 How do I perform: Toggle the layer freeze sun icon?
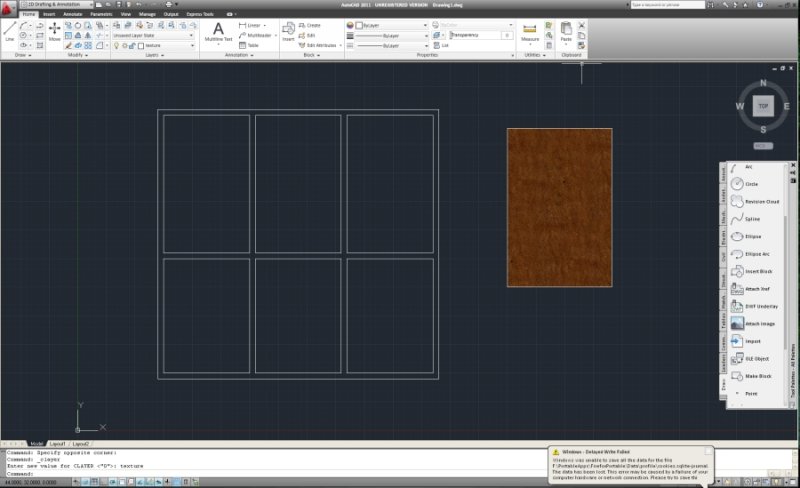click(x=124, y=45)
